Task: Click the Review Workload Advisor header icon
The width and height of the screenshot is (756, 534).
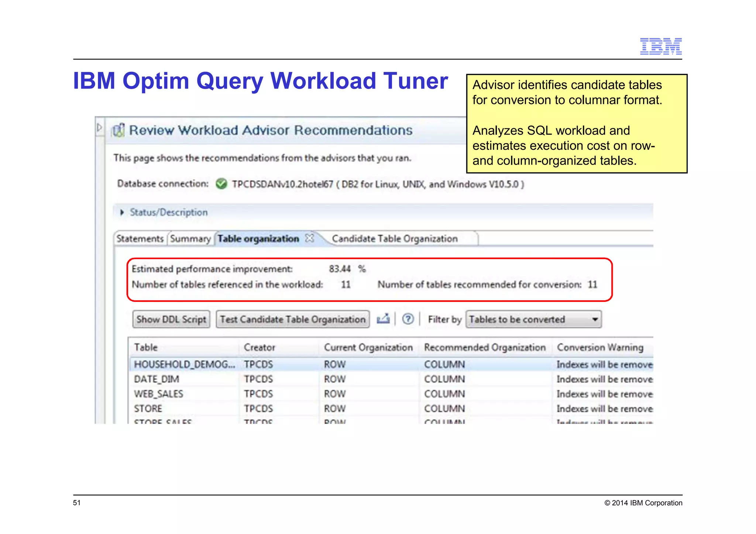Action: 118,130
